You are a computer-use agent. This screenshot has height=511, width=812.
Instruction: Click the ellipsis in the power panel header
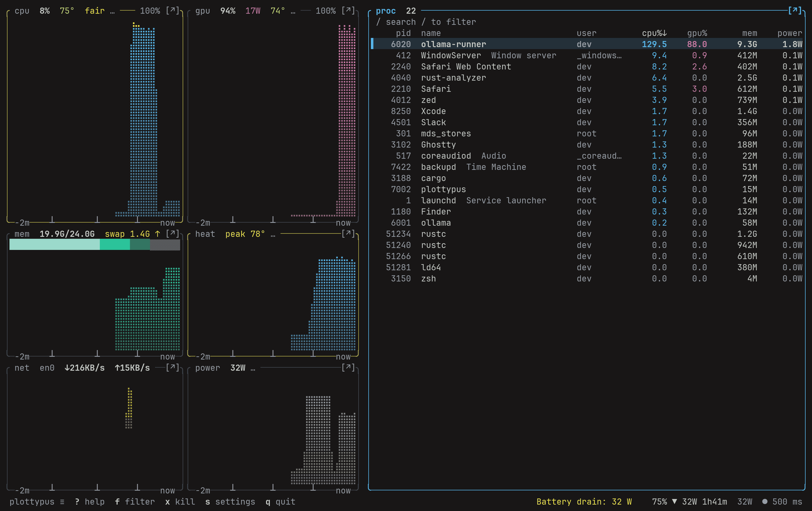[253, 369]
